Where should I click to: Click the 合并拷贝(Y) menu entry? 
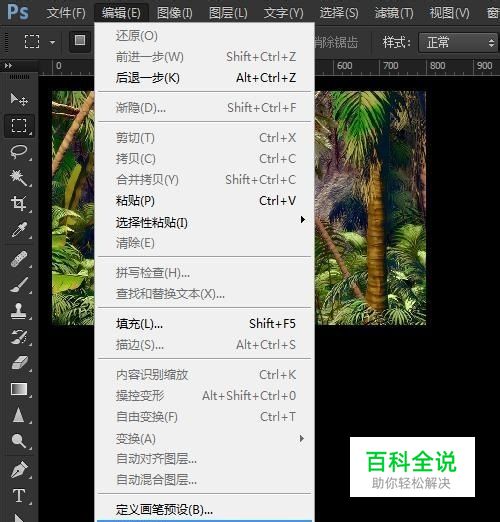coord(205,180)
